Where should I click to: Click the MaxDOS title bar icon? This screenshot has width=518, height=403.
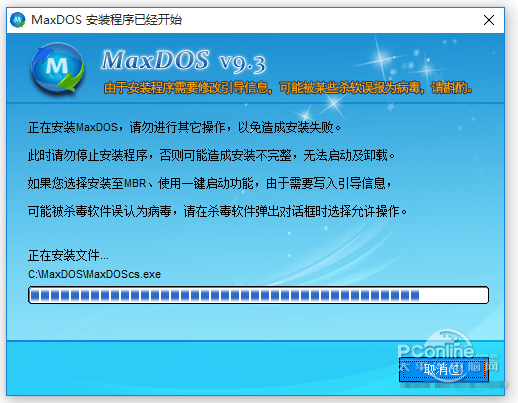pyautogui.click(x=18, y=20)
